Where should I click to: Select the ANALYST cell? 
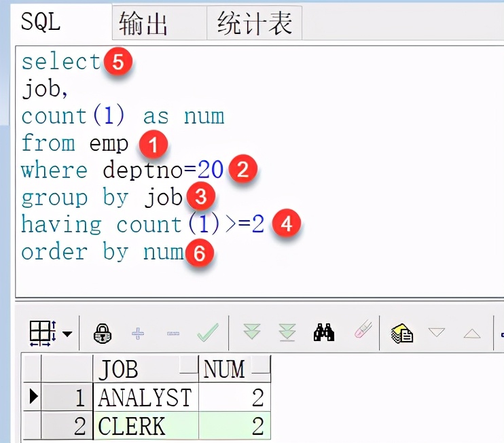coord(145,397)
